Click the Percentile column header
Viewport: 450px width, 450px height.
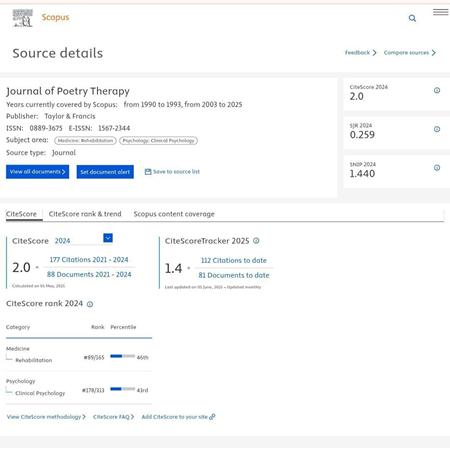click(x=123, y=327)
